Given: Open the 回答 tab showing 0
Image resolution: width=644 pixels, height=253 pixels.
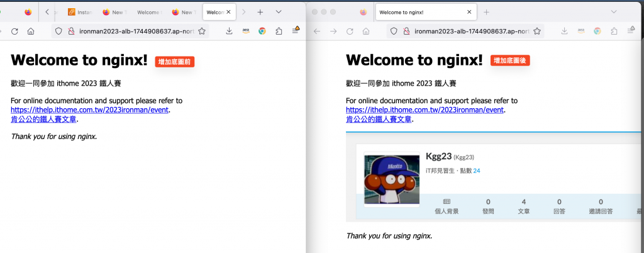Looking at the screenshot, I should tap(559, 206).
